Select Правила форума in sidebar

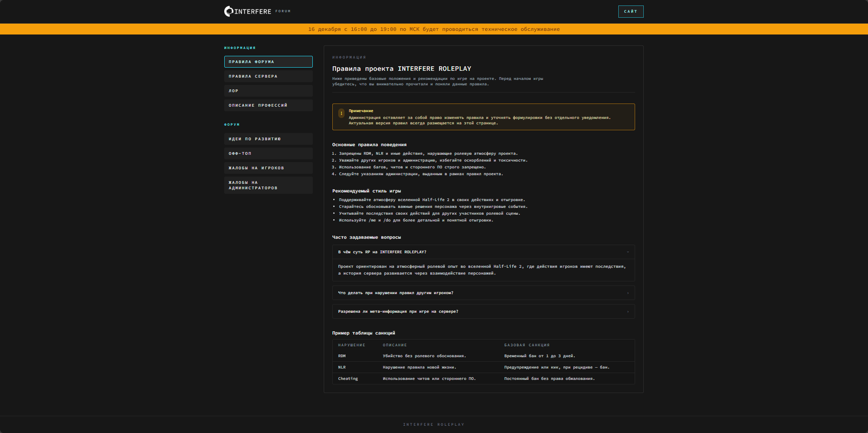tap(268, 62)
